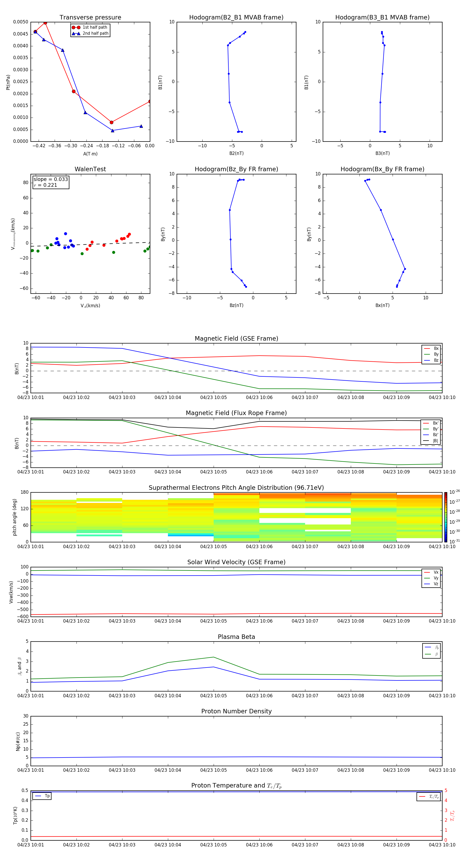Viewport: 473px width, 868px height.
Task: Select the Bx entry in GSE magnetic legend
Action: (x=431, y=349)
